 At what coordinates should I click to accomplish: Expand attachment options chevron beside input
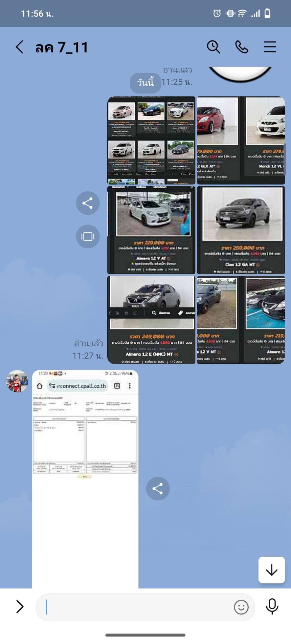tap(20, 607)
